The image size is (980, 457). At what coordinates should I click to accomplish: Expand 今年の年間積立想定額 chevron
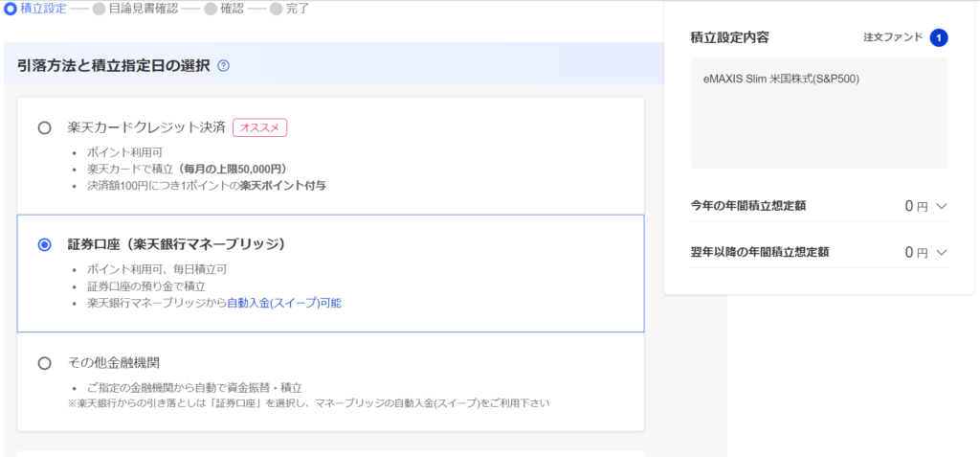943,206
